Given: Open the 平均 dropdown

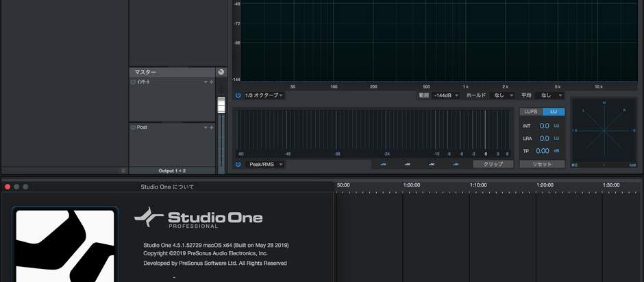Looking at the screenshot, I should [x=549, y=95].
